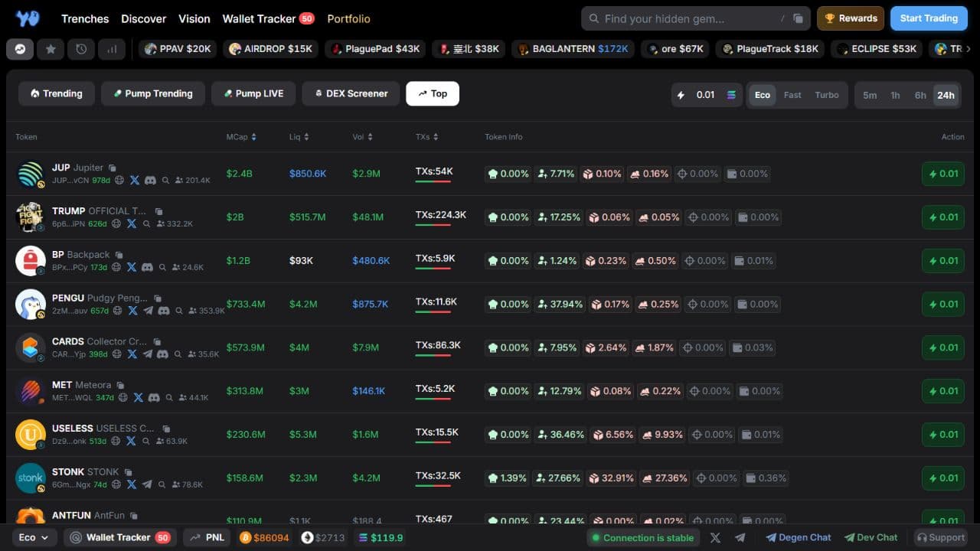Select the DEX Screener tab

351,93
